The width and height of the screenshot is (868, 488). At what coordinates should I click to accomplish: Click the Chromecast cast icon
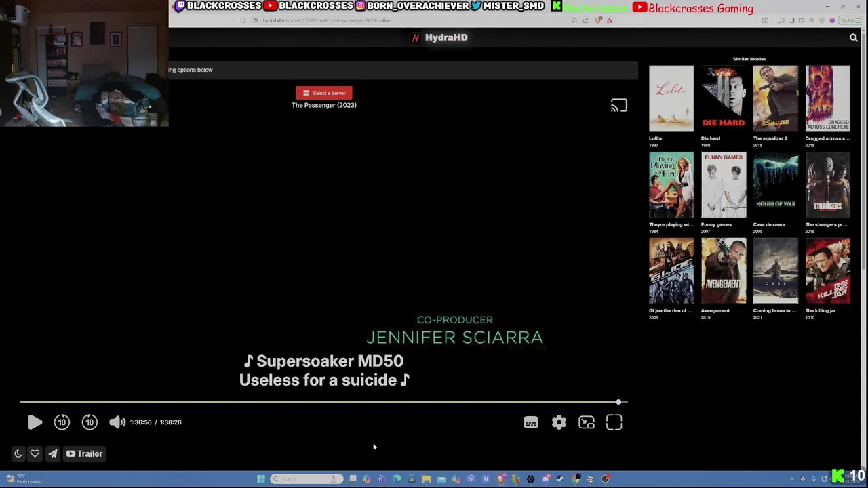[x=618, y=106]
